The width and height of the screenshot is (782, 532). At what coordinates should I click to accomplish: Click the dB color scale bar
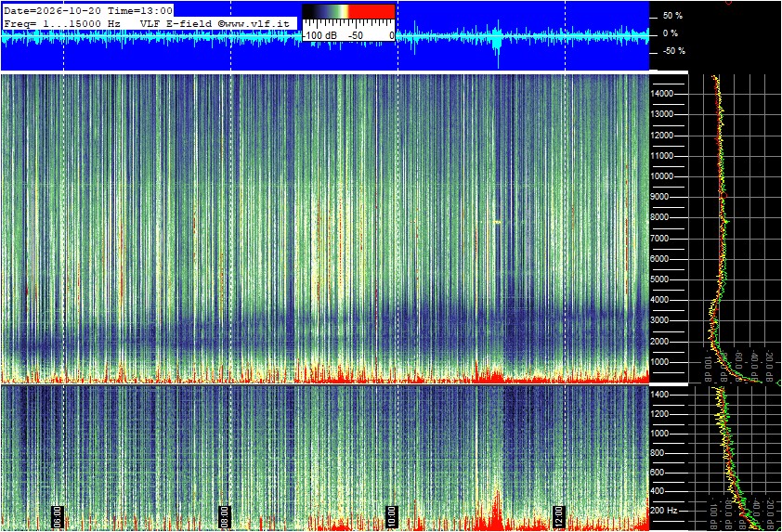[348, 11]
